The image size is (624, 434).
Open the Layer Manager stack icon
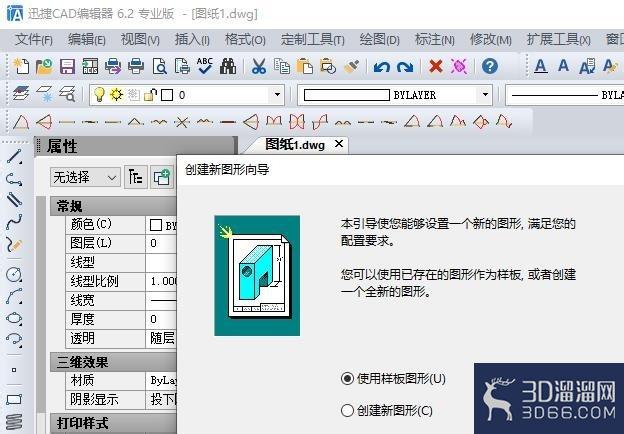pyautogui.click(x=21, y=94)
